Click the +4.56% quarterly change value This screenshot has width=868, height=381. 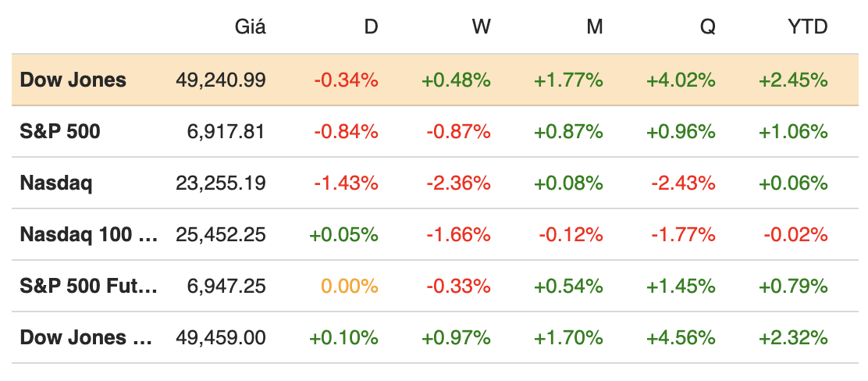point(681,337)
